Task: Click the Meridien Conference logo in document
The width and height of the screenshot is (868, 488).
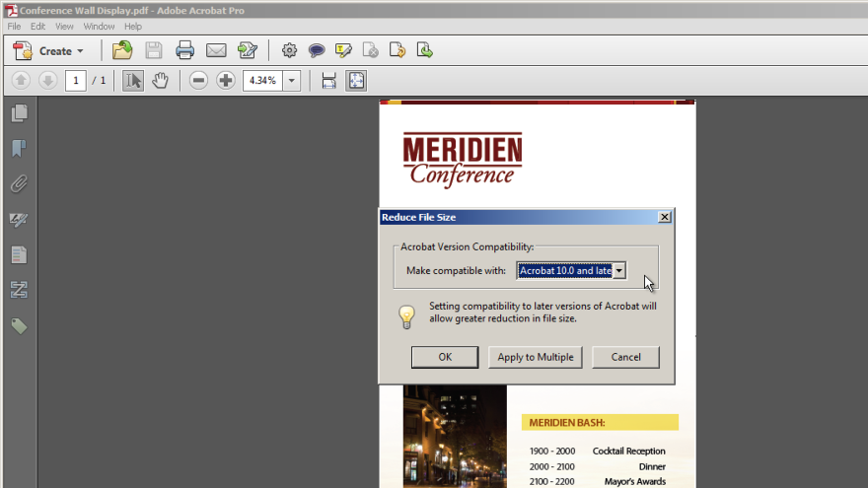Action: pos(463,160)
